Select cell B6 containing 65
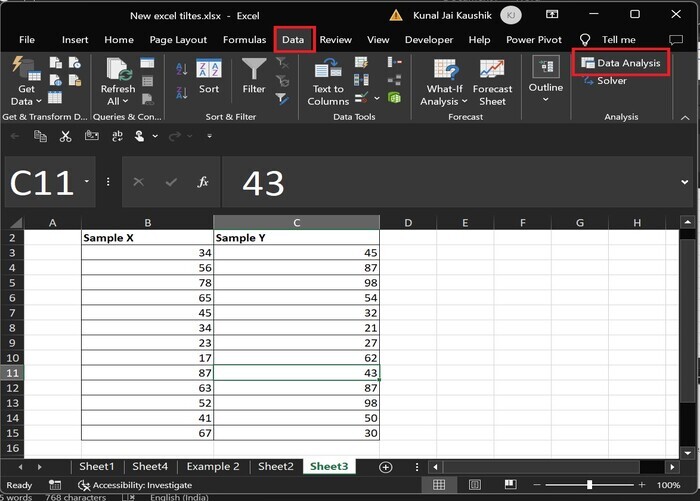The image size is (700, 501). tap(147, 298)
